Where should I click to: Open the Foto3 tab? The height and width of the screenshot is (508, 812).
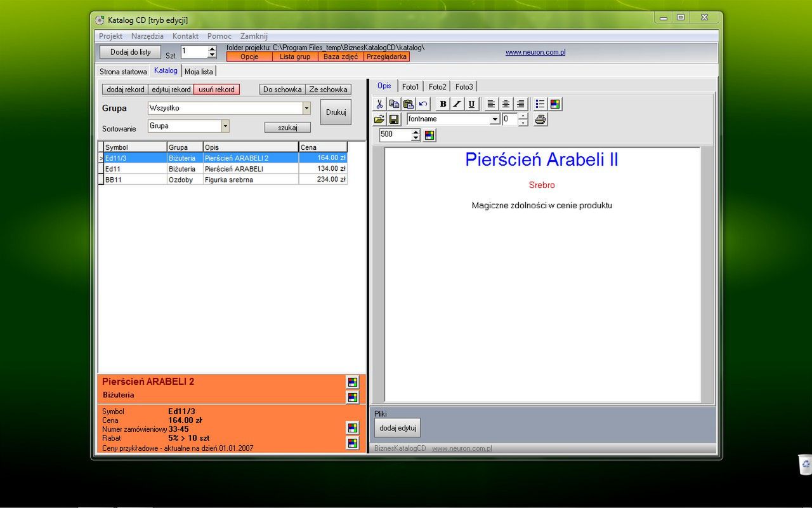click(x=464, y=86)
